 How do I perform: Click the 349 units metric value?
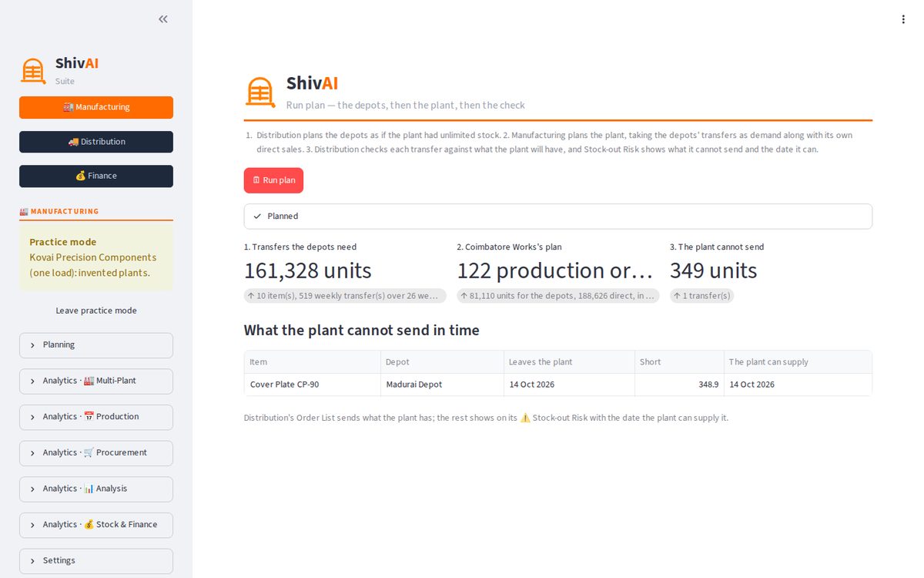[714, 271]
